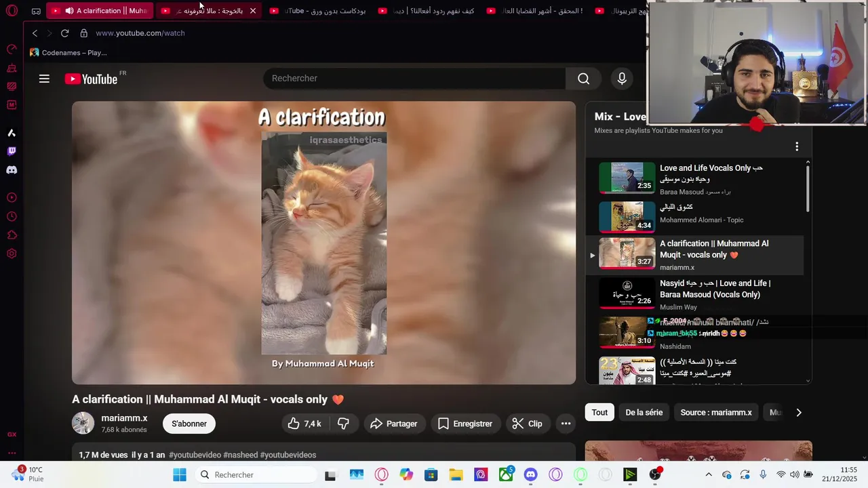Open YouTube hamburger guide menu
This screenshot has width=868, height=488.
point(44,79)
